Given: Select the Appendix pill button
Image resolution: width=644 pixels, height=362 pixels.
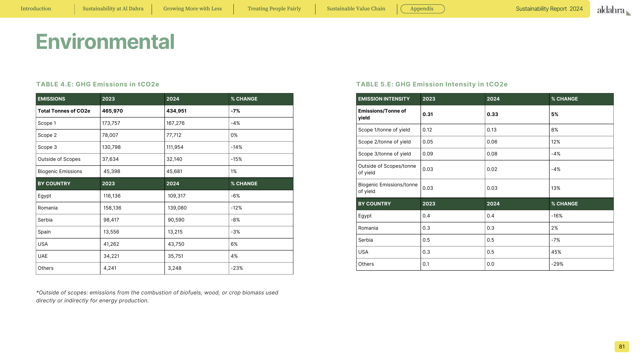Looking at the screenshot, I should [422, 9].
